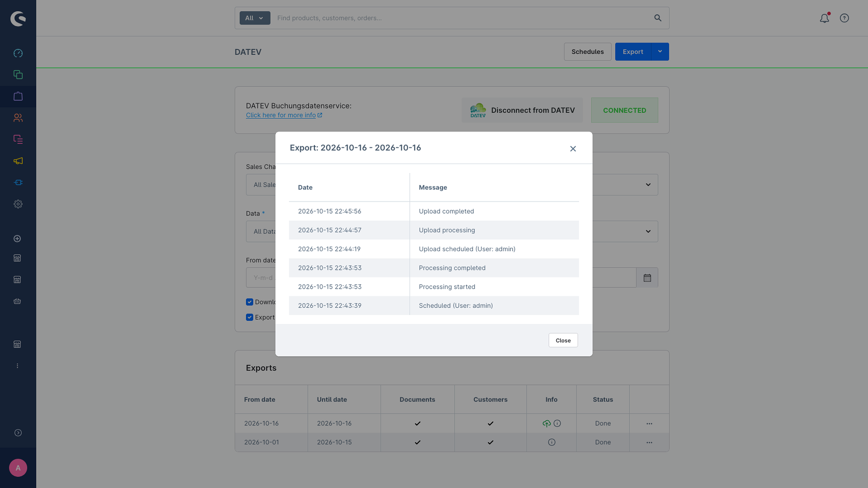Open three-dot actions for 2026-10-01 export

tap(649, 443)
